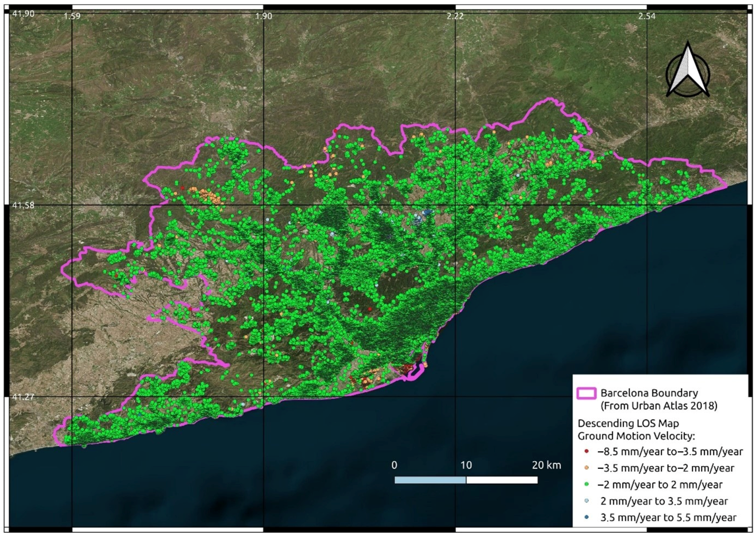Viewport: 756px width, 537px height.
Task: Click the blue segment of the scale bar
Action: [x=430, y=480]
